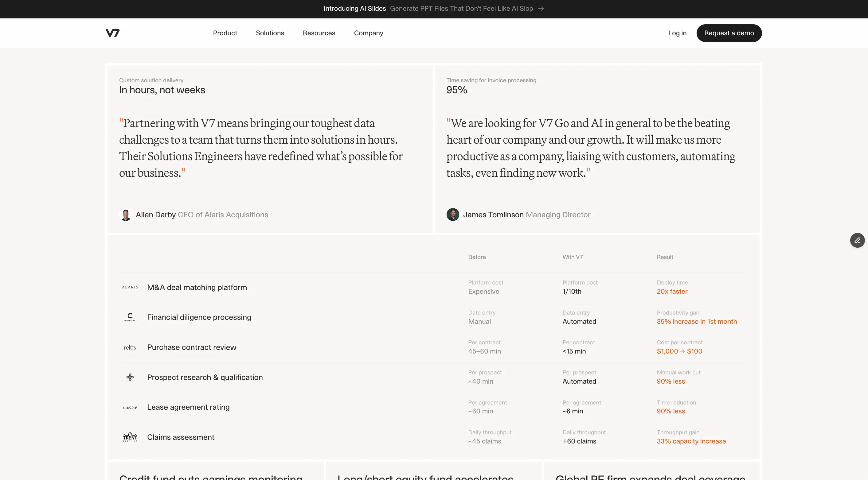Select the Claims assessment row
The height and width of the screenshot is (480, 868).
[181, 437]
